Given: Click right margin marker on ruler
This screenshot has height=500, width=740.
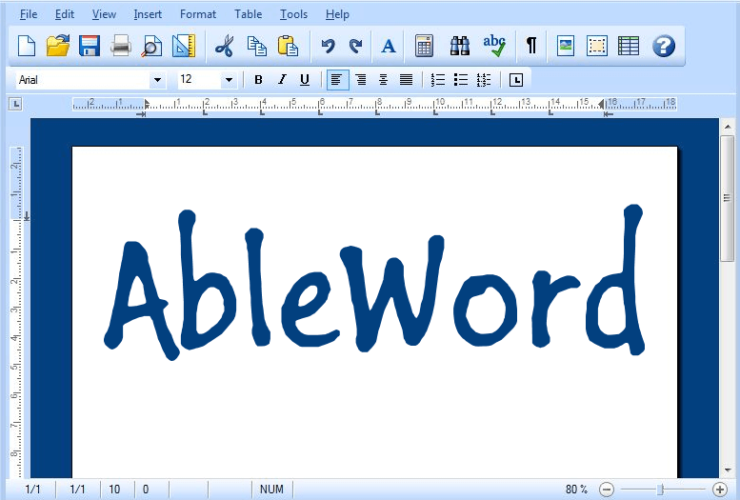Looking at the screenshot, I should (x=601, y=103).
